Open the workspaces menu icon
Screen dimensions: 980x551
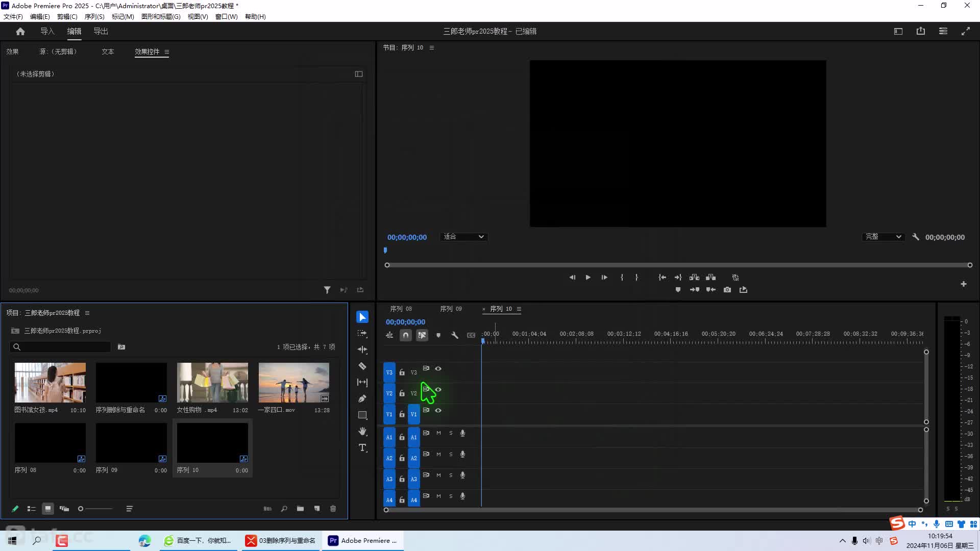tap(943, 31)
